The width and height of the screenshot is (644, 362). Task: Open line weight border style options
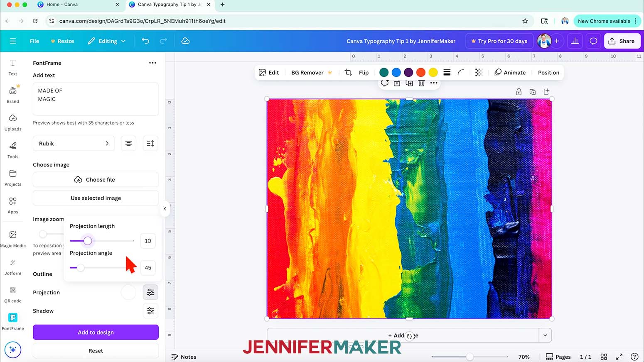(x=447, y=73)
